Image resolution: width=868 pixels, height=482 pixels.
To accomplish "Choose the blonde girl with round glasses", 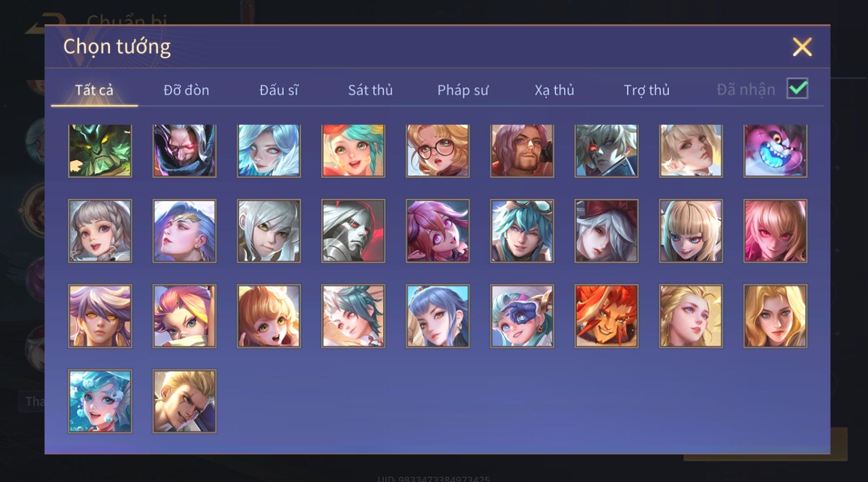I will tap(438, 150).
